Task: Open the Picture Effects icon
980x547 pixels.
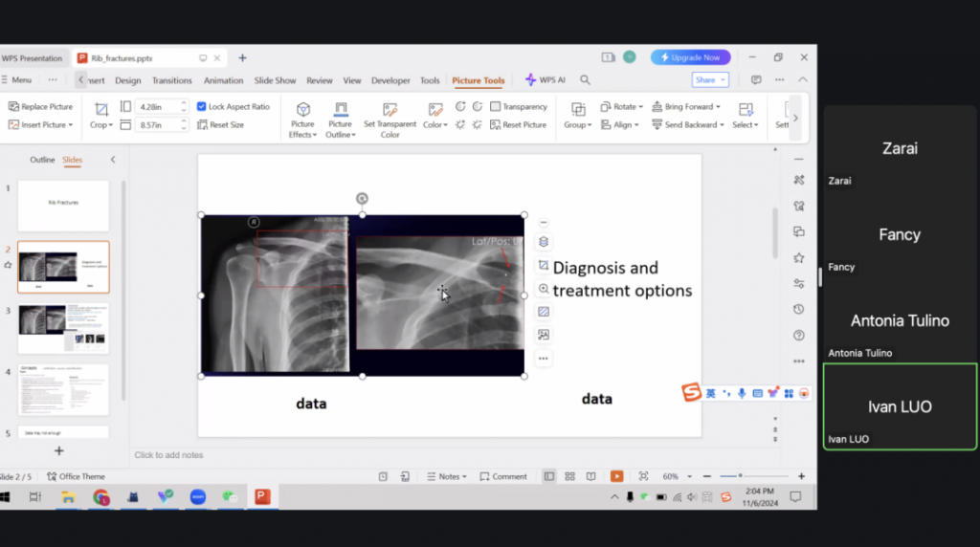Action: [x=302, y=109]
